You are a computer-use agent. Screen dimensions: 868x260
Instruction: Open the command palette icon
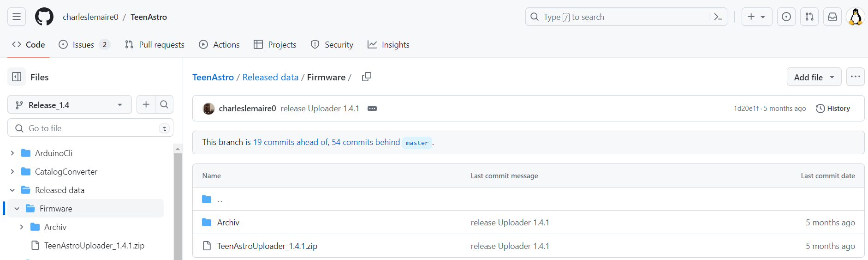[x=718, y=17]
